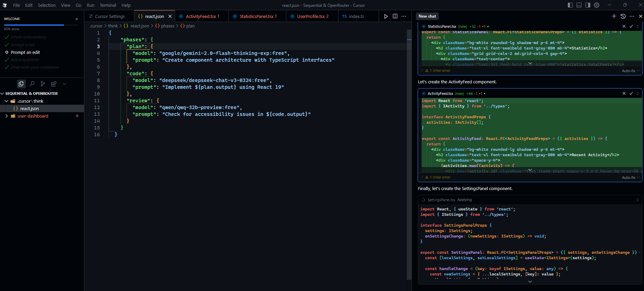Viewport: 644px width, 291px height.
Task: Start a new chat with the plus icon
Action: pyautogui.click(x=614, y=16)
